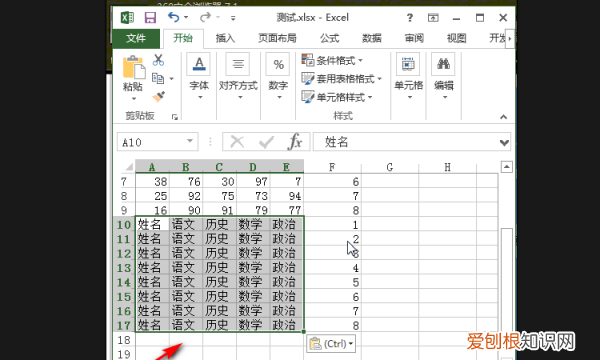Cancel formula entry with X icon
This screenshot has width=600, height=360.
(x=237, y=142)
